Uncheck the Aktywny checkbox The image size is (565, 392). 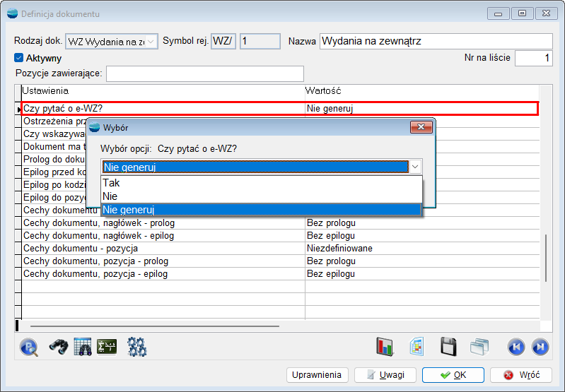(19, 58)
